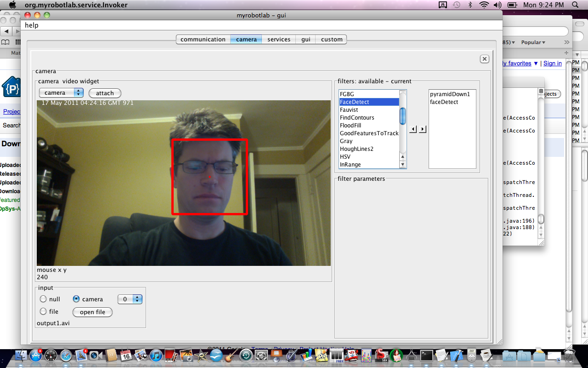Viewport: 588px width, 368px height.
Task: Select Fauvist filter in list
Action: pyautogui.click(x=369, y=110)
